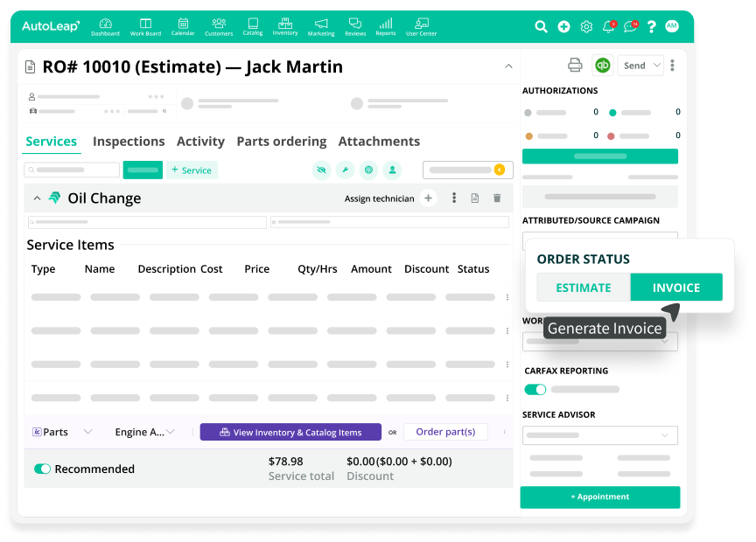
Task: Open the settings gear icon
Action: [x=586, y=26]
